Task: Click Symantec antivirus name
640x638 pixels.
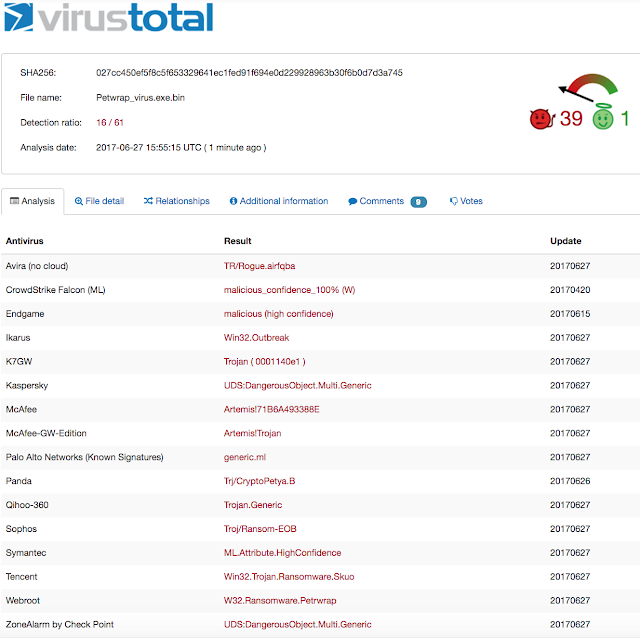Action: 26,553
